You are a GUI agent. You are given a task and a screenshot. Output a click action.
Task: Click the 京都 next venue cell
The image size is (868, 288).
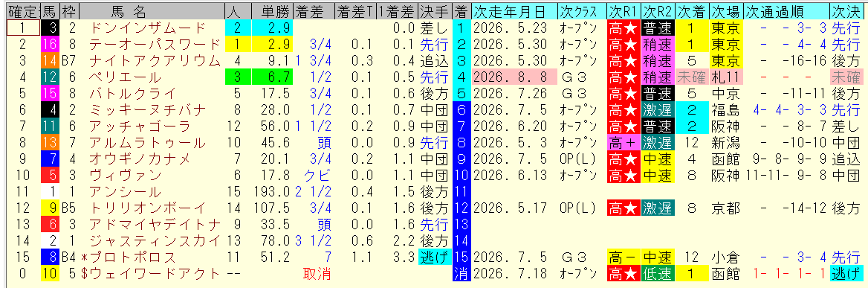(725, 208)
